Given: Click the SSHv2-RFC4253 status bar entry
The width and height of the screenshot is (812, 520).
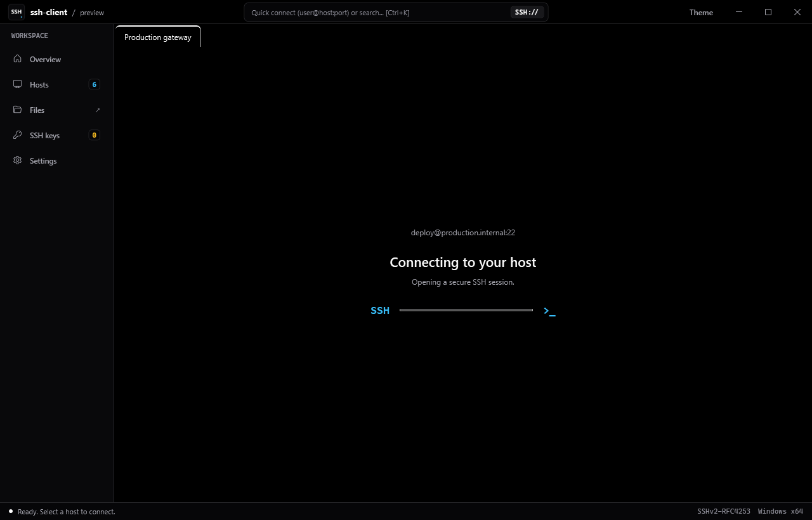Looking at the screenshot, I should [724, 512].
